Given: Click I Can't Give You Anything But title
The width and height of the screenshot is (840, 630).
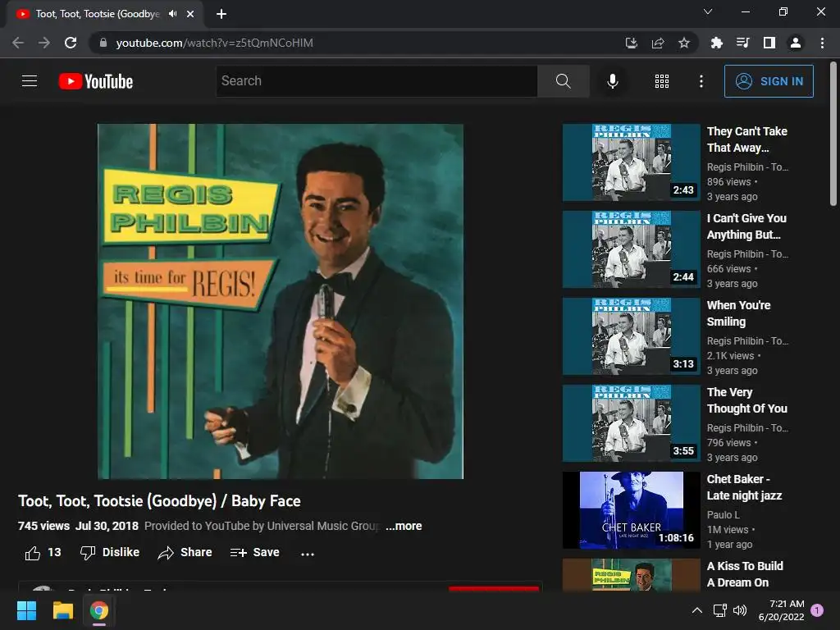Looking at the screenshot, I should 746,226.
